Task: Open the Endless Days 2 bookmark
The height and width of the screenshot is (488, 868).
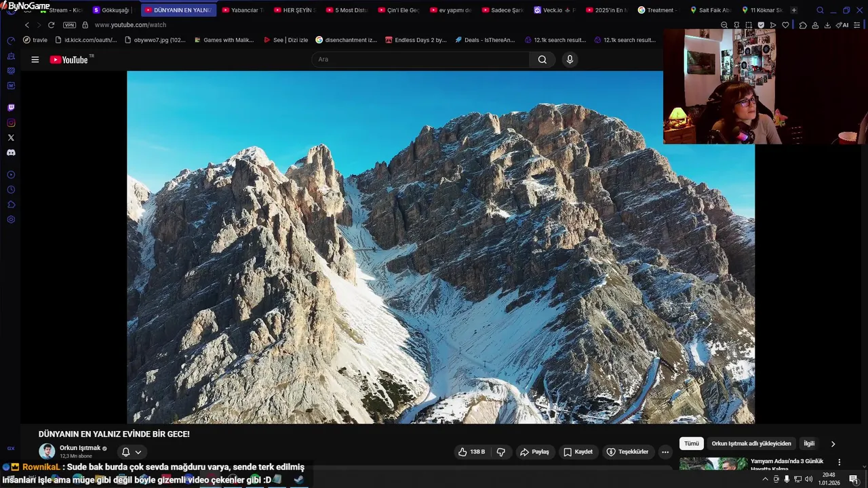Action: point(416,40)
